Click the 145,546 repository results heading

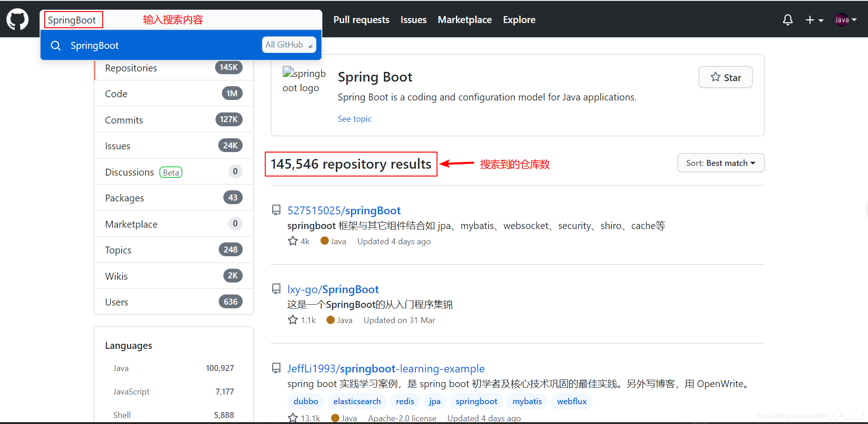click(x=351, y=164)
